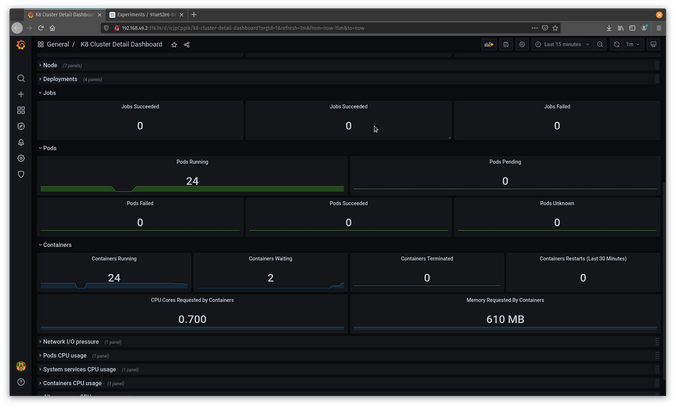Save the dashboard with the save icon
The width and height of the screenshot is (675, 406).
506,44
